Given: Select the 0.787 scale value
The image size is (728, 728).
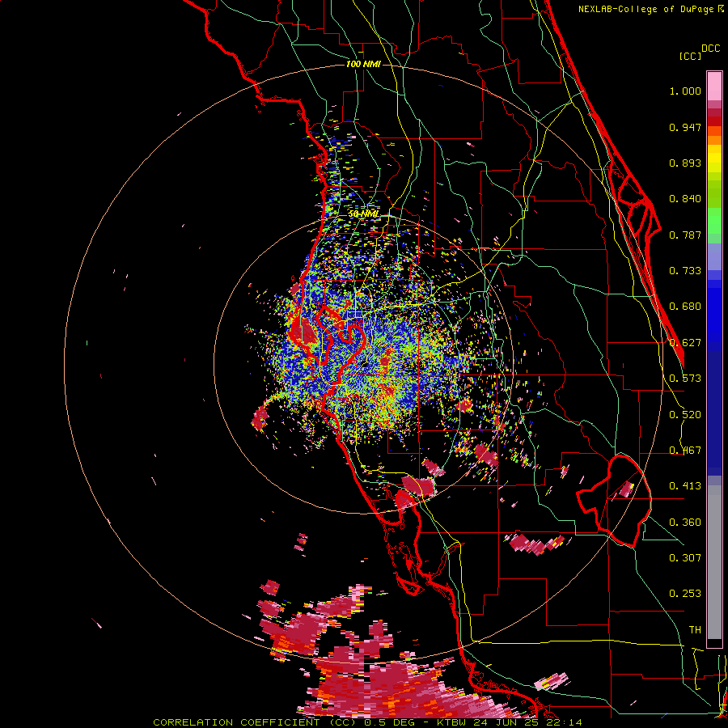Looking at the screenshot, I should pyautogui.click(x=685, y=235).
